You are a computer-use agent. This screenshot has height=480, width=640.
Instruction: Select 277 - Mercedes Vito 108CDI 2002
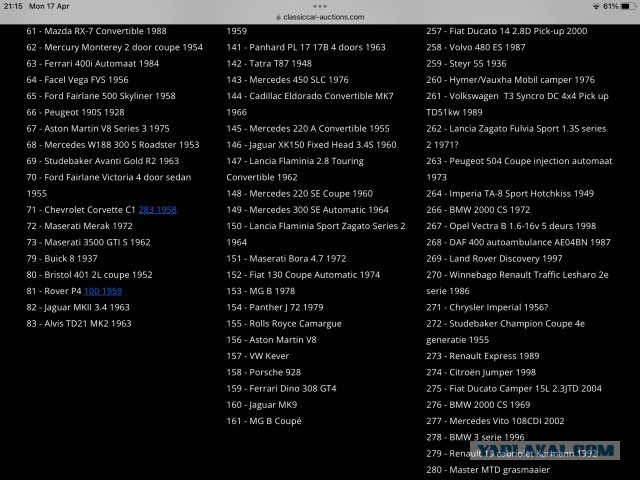496,421
